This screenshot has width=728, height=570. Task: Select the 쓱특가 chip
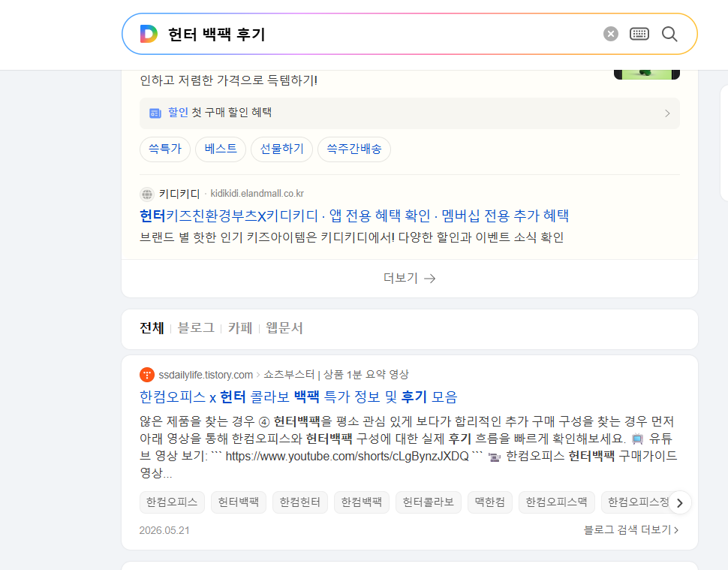pyautogui.click(x=165, y=149)
